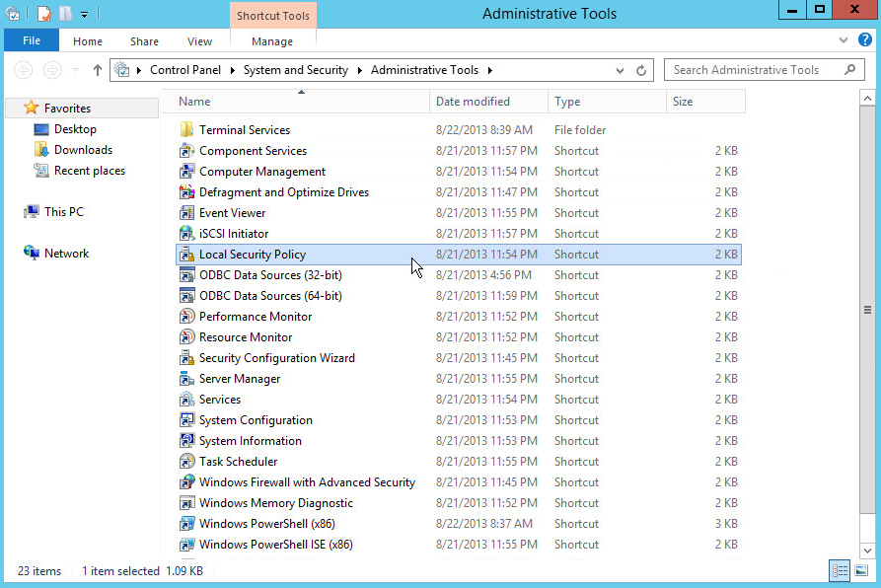Select the Windows Firewall with Advanced Security icon
The width and height of the screenshot is (881, 588).
186,482
